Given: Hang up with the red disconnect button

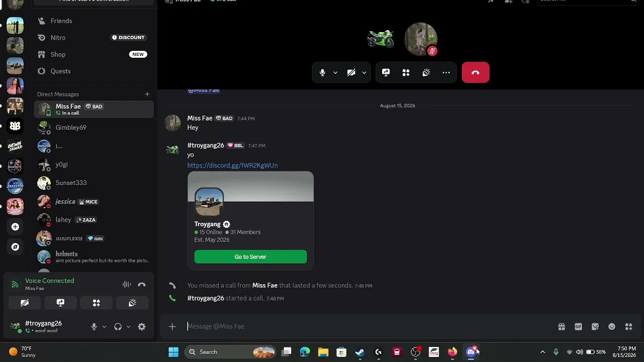Looking at the screenshot, I should coord(475,72).
